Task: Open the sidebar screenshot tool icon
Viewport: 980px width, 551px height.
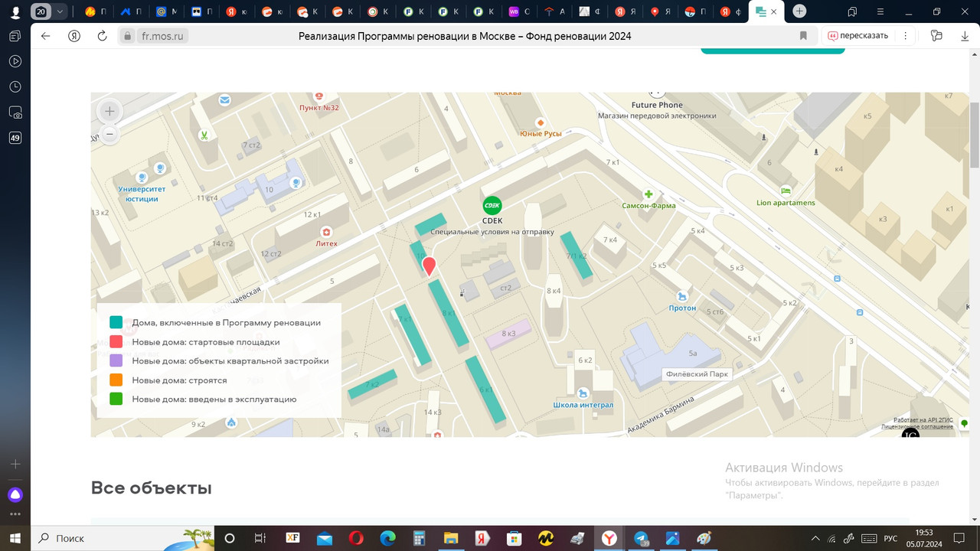Action: click(x=15, y=112)
